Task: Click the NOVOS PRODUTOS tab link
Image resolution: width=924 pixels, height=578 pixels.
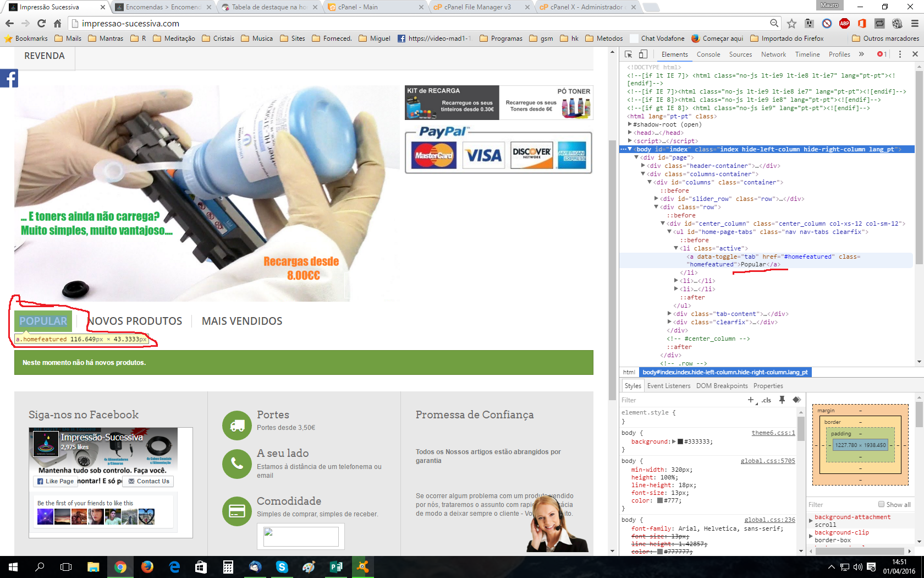Action: (135, 321)
